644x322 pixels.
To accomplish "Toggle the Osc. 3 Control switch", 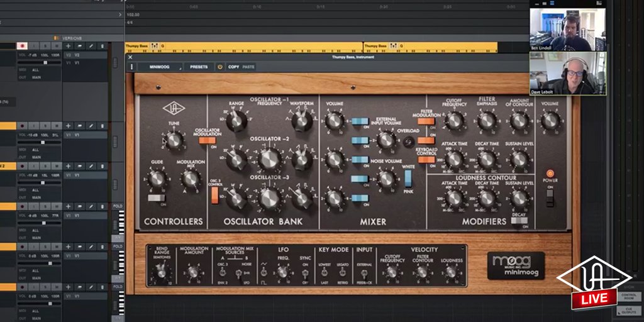I will tap(215, 195).
